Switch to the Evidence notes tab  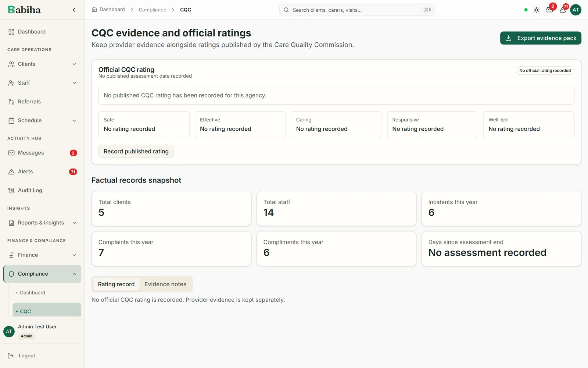click(x=165, y=284)
